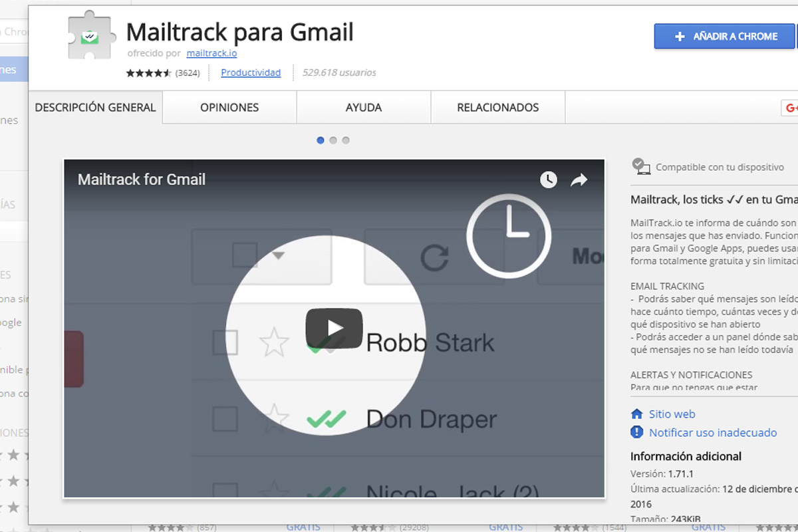This screenshot has width=798, height=532.
Task: Click Notificar uso inadecuado
Action: click(x=712, y=432)
